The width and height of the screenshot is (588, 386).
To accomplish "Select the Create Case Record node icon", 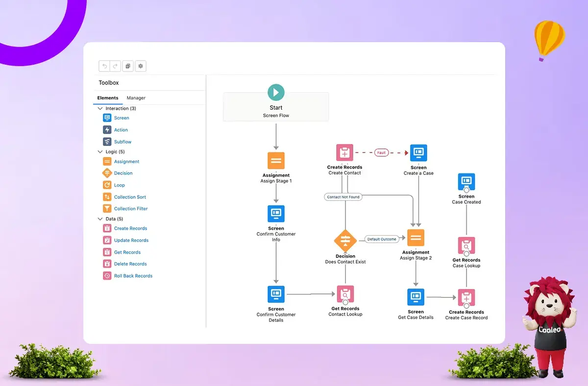I will [x=466, y=297].
